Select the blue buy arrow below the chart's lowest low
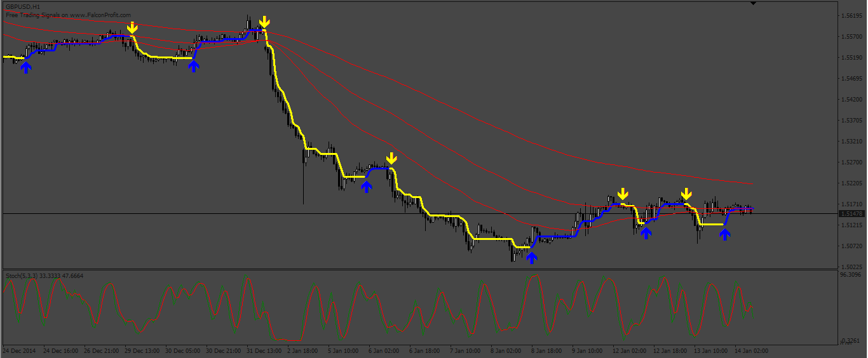The width and height of the screenshot is (868, 358). (532, 257)
